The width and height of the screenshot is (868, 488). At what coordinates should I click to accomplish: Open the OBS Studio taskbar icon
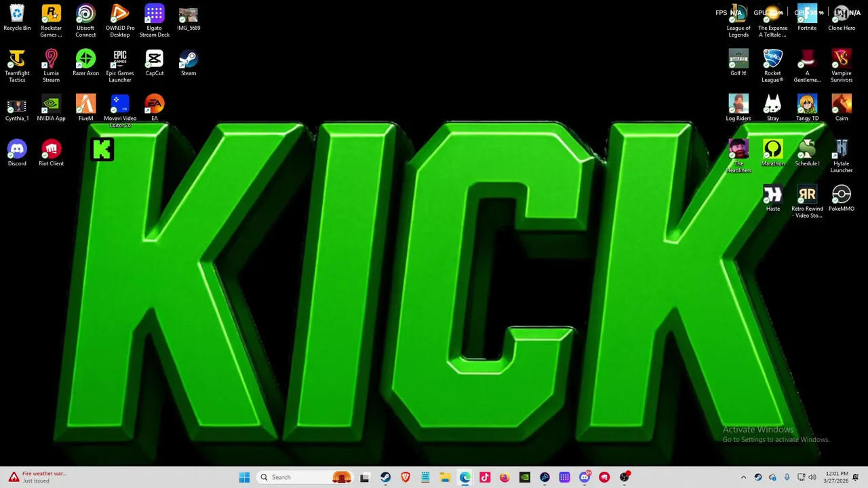click(625, 477)
